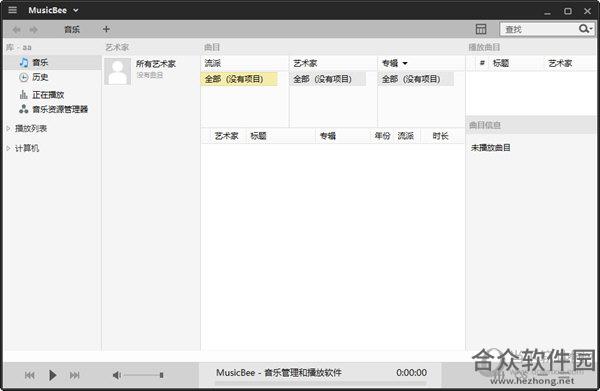Viewport: 600px width, 391px height.
Task: Click the 未播放曲目 text
Action: 491,148
